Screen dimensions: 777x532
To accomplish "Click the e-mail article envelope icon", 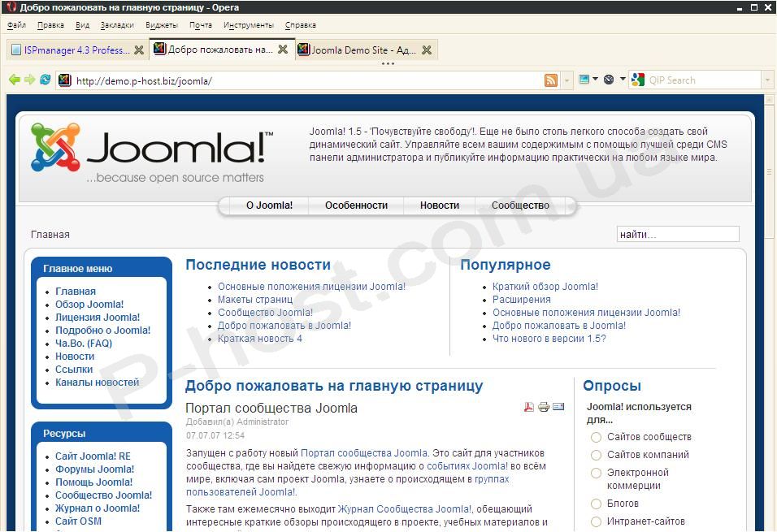I will point(558,407).
